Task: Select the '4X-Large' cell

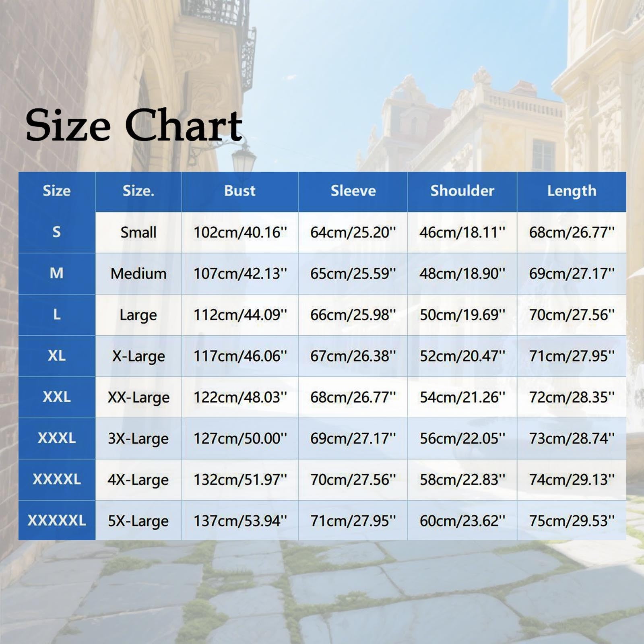Action: [x=138, y=480]
